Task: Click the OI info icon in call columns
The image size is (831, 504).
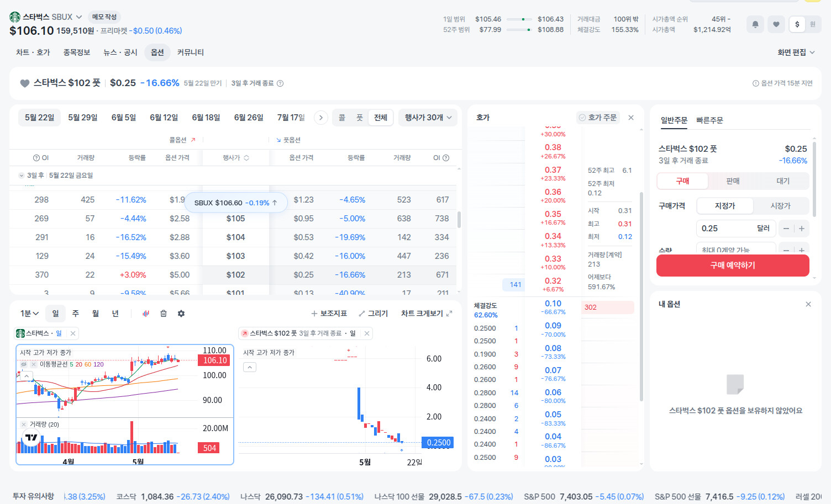Action: click(x=36, y=158)
